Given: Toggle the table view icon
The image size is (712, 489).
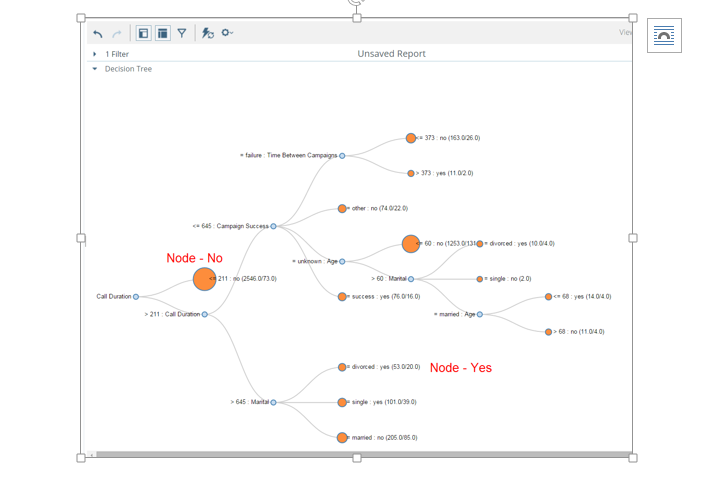Looking at the screenshot, I should [x=163, y=33].
